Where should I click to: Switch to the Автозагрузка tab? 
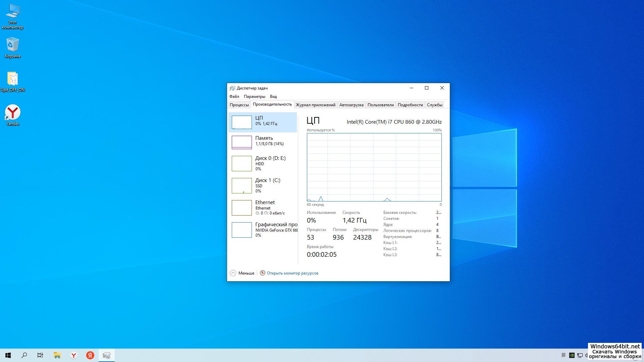(351, 105)
